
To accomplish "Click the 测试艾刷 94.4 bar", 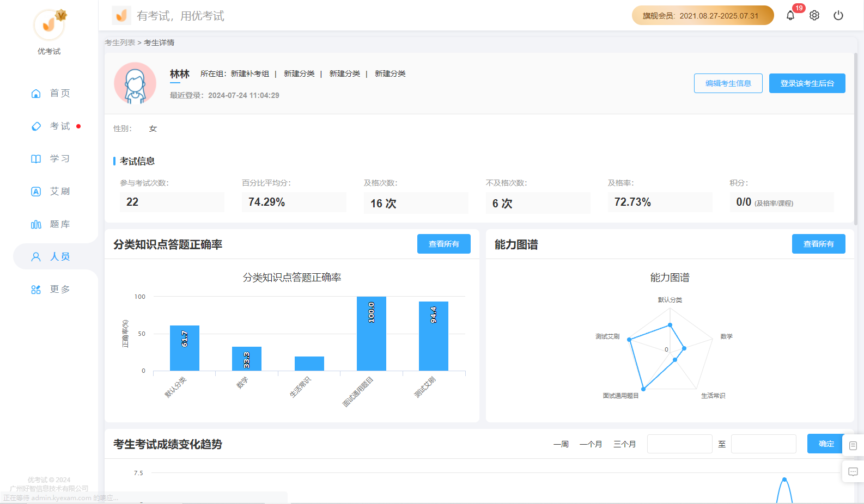I will pos(434,336).
